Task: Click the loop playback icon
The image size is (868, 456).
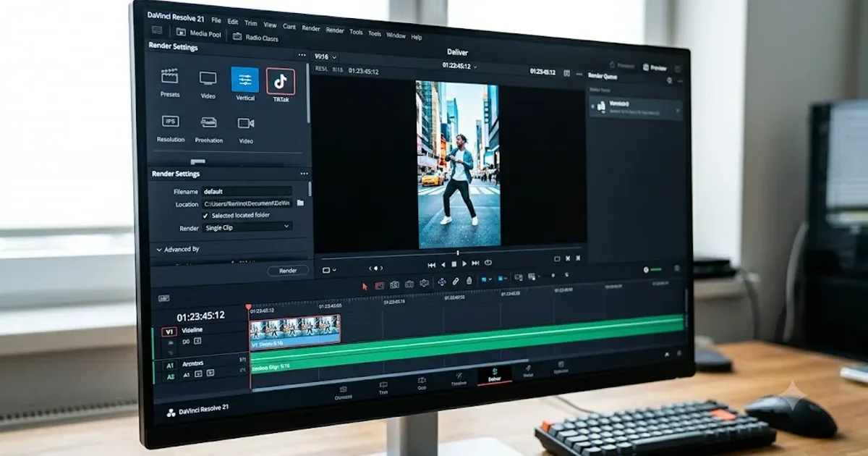Action: (488, 263)
